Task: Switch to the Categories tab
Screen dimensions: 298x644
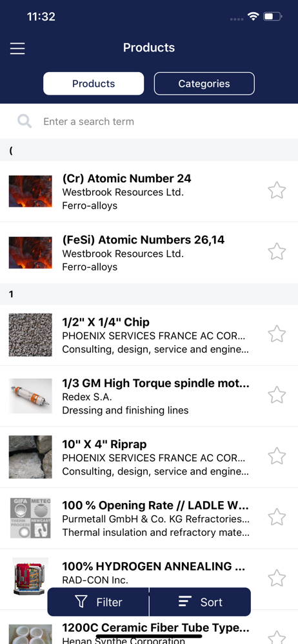Action: [204, 84]
